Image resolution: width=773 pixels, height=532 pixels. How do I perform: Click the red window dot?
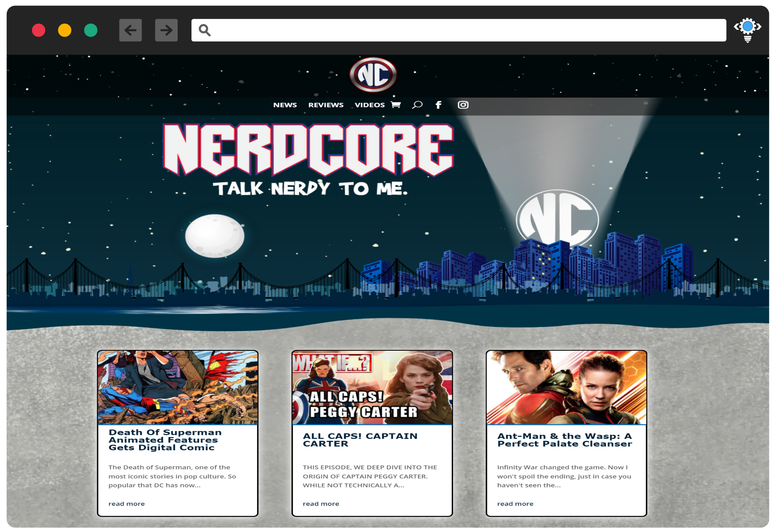tap(38, 30)
